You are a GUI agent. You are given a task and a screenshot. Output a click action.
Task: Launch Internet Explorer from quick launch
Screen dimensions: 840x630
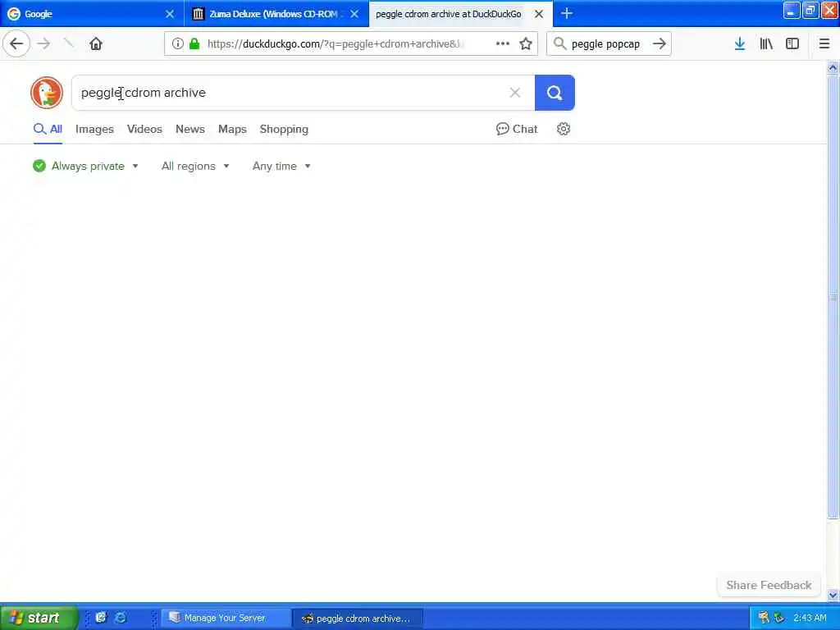click(x=121, y=618)
